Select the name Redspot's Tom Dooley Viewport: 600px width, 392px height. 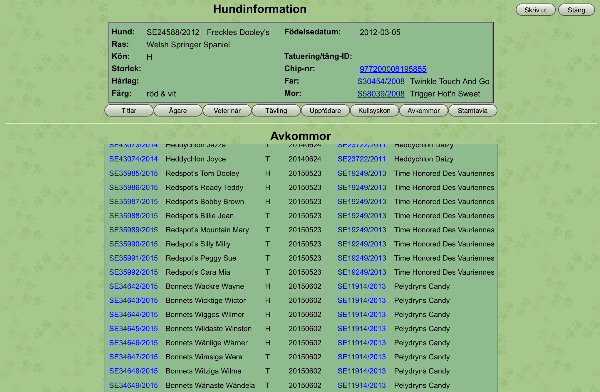pos(202,173)
